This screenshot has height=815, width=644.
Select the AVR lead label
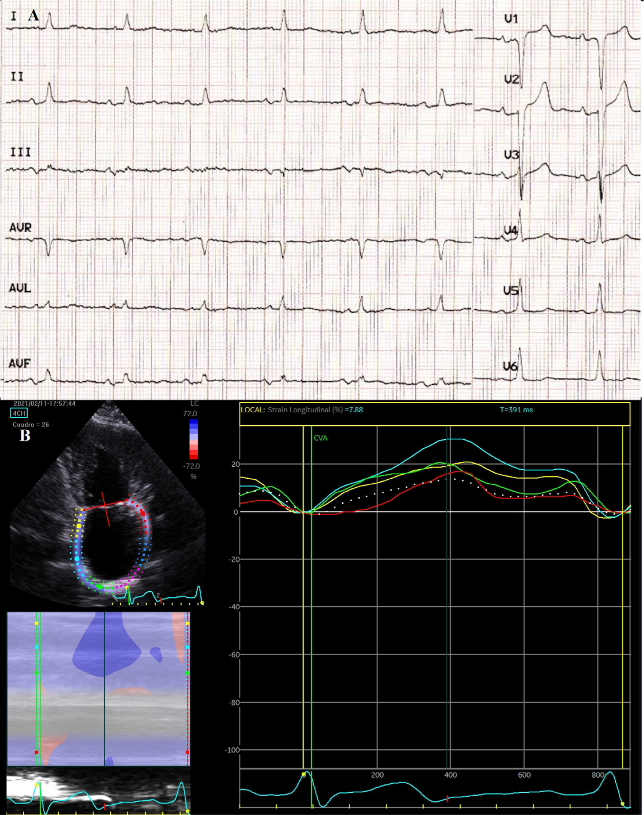click(x=20, y=228)
